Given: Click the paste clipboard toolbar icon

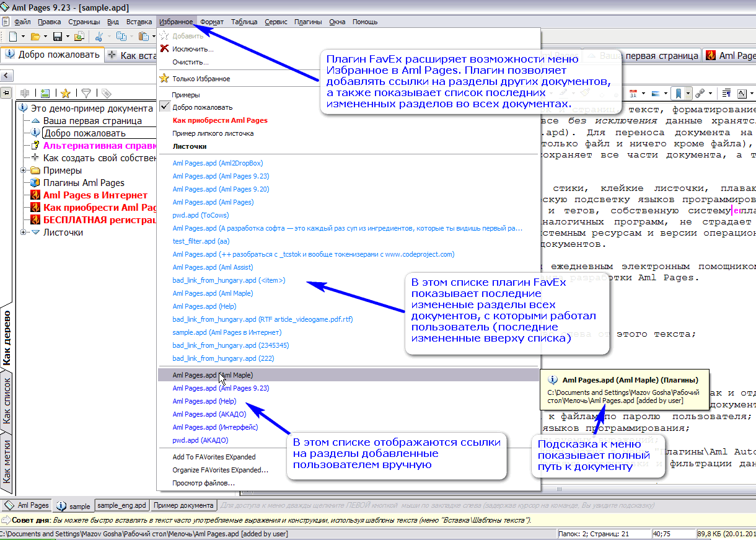Looking at the screenshot, I should 144,37.
